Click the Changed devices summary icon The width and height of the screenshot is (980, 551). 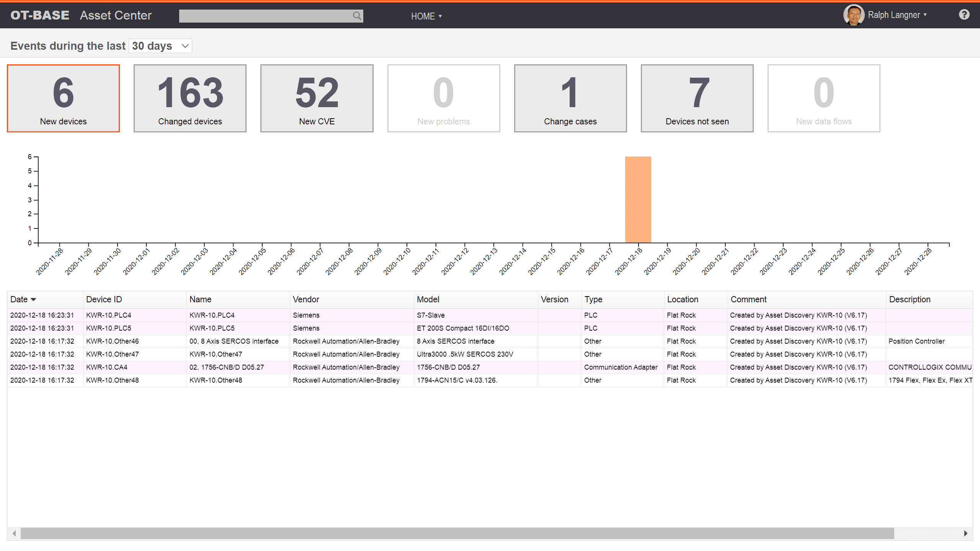tap(190, 98)
